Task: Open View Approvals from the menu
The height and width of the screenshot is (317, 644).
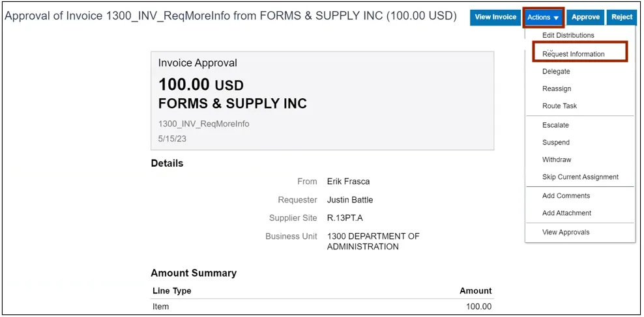Action: (566, 232)
